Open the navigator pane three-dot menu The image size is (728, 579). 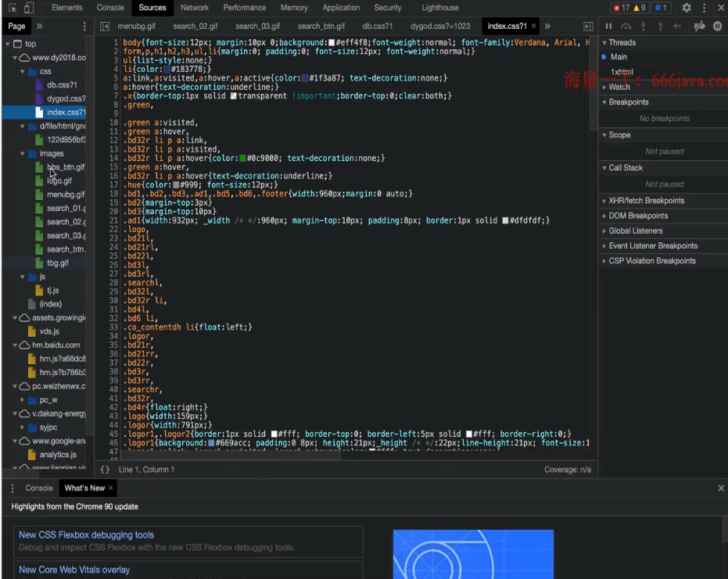84,27
